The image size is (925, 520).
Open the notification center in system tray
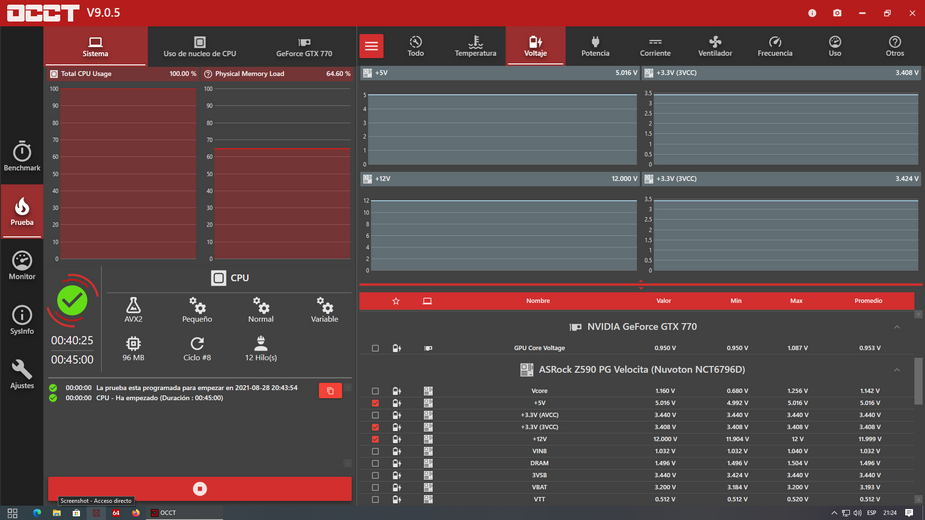pos(909,513)
